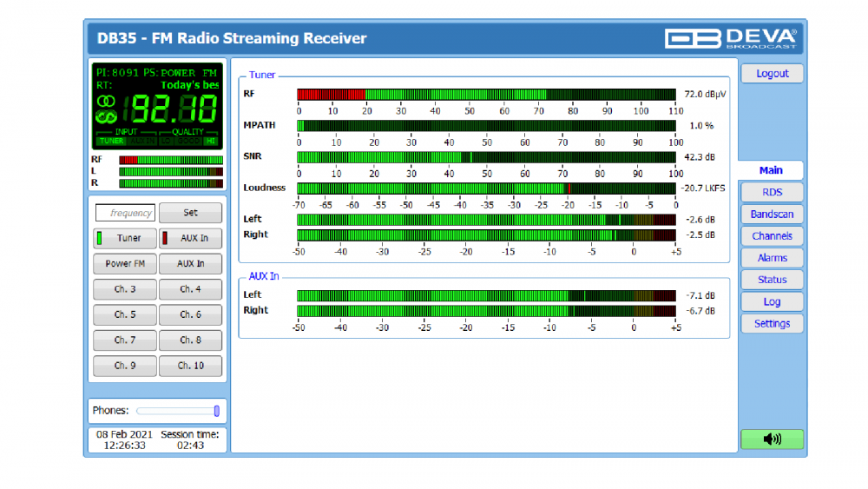This screenshot has width=868, height=489.
Task: Select preset Ch. 3
Action: tap(124, 289)
